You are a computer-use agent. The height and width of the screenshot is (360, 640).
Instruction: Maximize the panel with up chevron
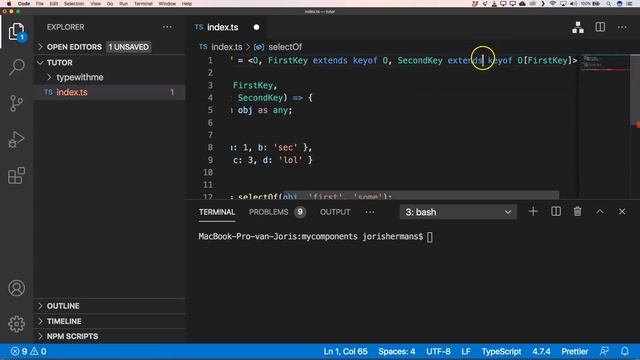(x=600, y=211)
